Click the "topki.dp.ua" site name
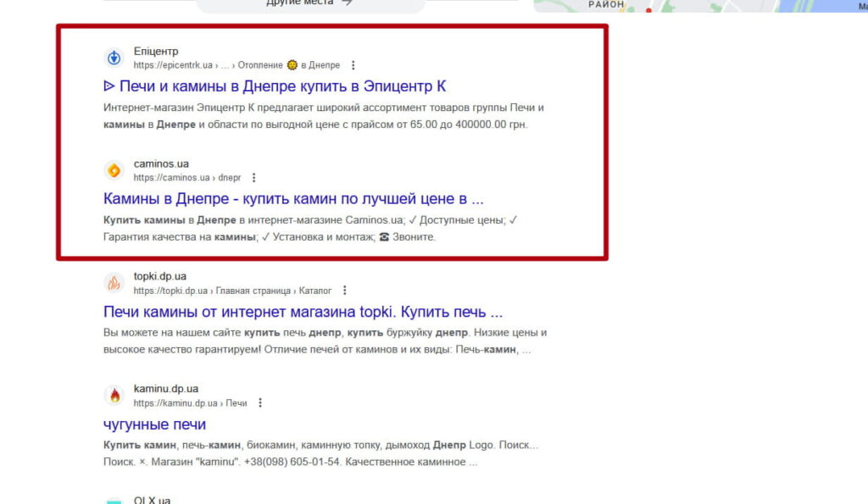 (160, 276)
